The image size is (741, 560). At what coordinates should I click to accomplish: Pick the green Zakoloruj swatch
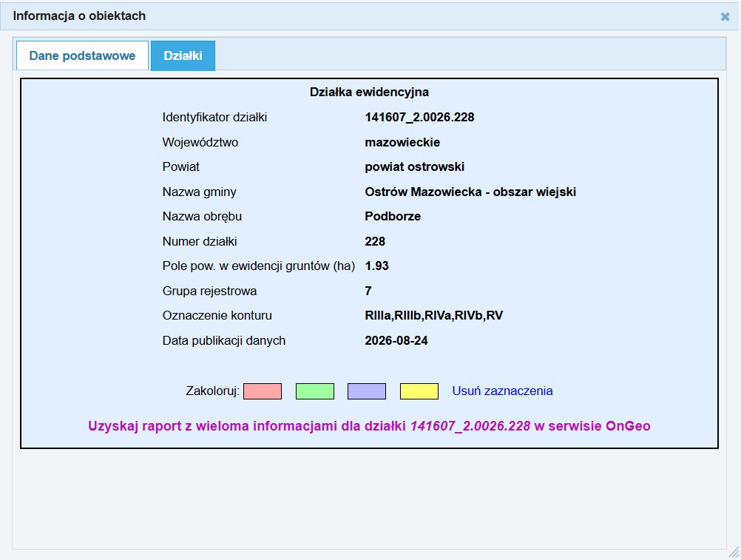pos(315,391)
